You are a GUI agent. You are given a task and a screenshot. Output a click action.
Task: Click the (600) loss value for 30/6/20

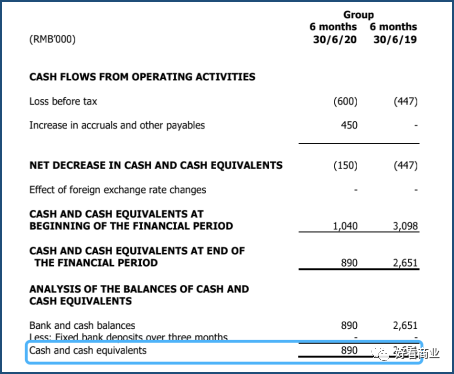tap(345, 101)
